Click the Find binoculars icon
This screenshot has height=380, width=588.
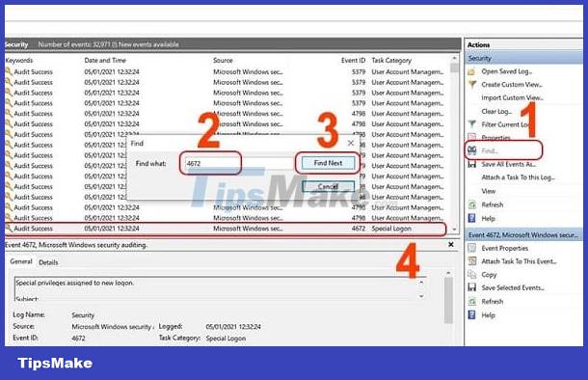tap(471, 150)
